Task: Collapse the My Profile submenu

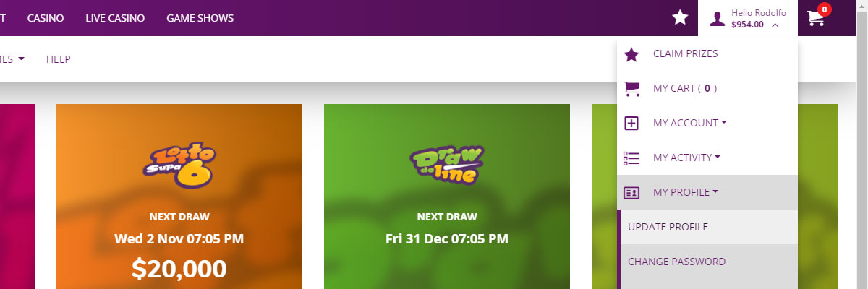Action: pyautogui.click(x=707, y=192)
